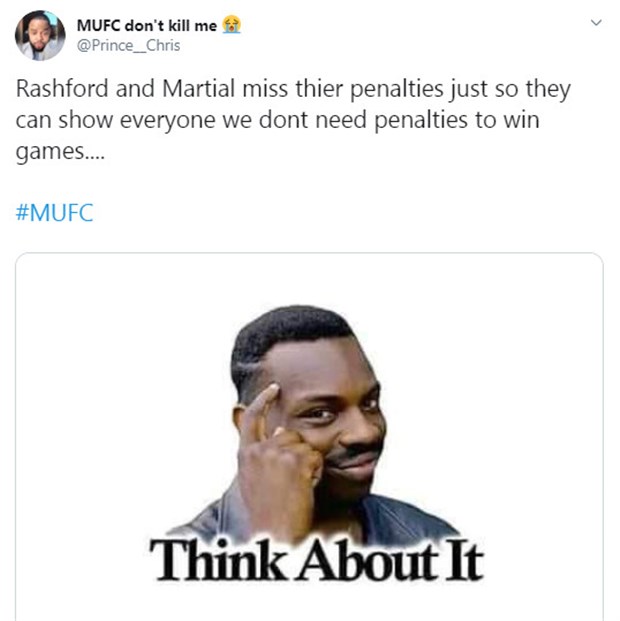Open the attached meme image card
This screenshot has width=620, height=621.
(x=309, y=436)
